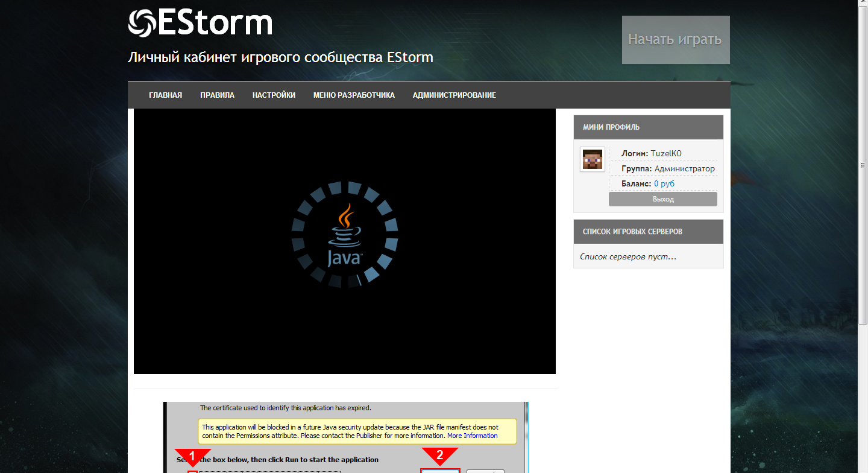Click the EStorm logo
The image size is (868, 473).
200,23
